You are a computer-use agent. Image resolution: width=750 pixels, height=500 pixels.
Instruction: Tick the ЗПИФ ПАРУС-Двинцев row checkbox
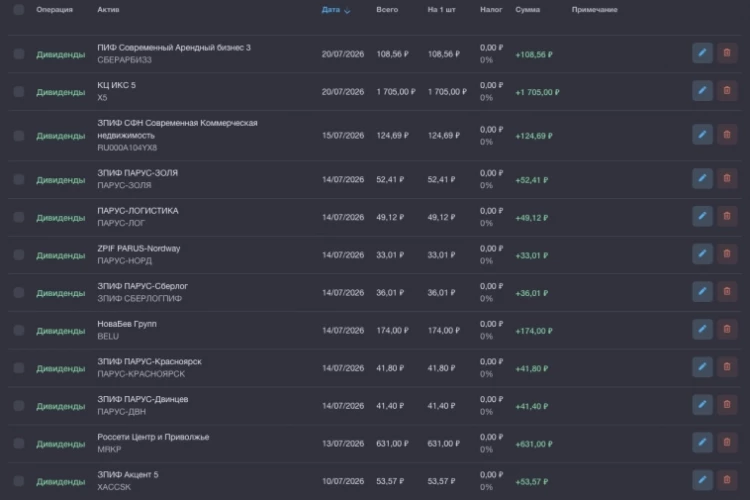[19, 406]
